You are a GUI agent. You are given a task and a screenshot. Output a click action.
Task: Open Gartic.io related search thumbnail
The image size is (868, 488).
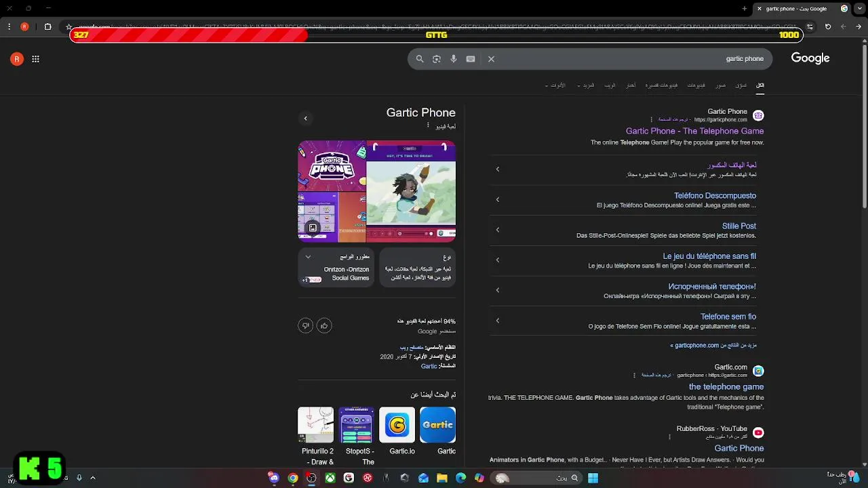tap(397, 425)
